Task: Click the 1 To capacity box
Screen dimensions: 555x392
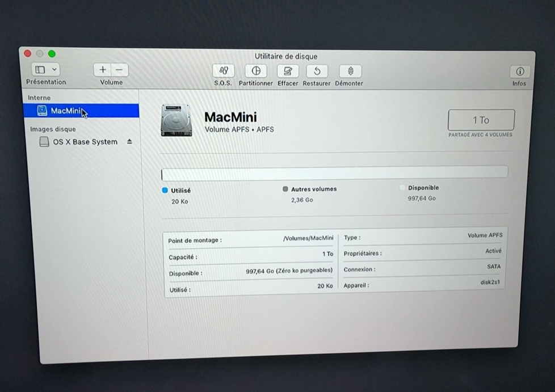Action: click(x=481, y=120)
